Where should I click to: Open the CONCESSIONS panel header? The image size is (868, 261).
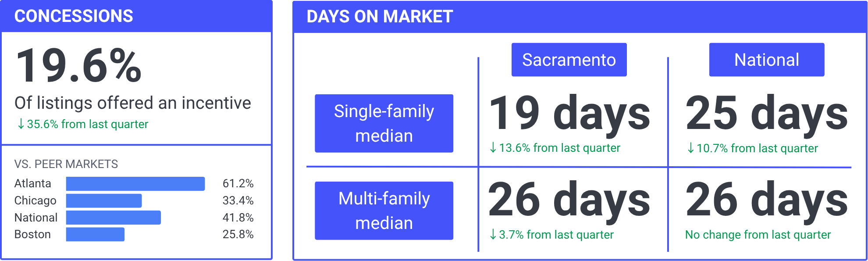tap(136, 16)
